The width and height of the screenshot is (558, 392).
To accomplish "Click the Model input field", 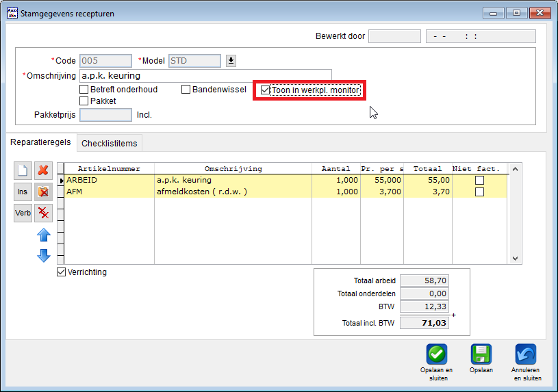I will click(x=194, y=61).
